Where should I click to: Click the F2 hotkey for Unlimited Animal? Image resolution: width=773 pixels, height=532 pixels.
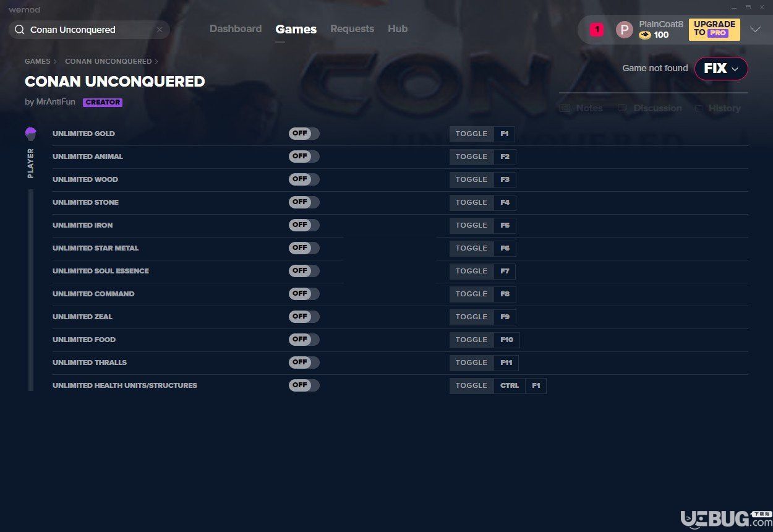pos(505,157)
